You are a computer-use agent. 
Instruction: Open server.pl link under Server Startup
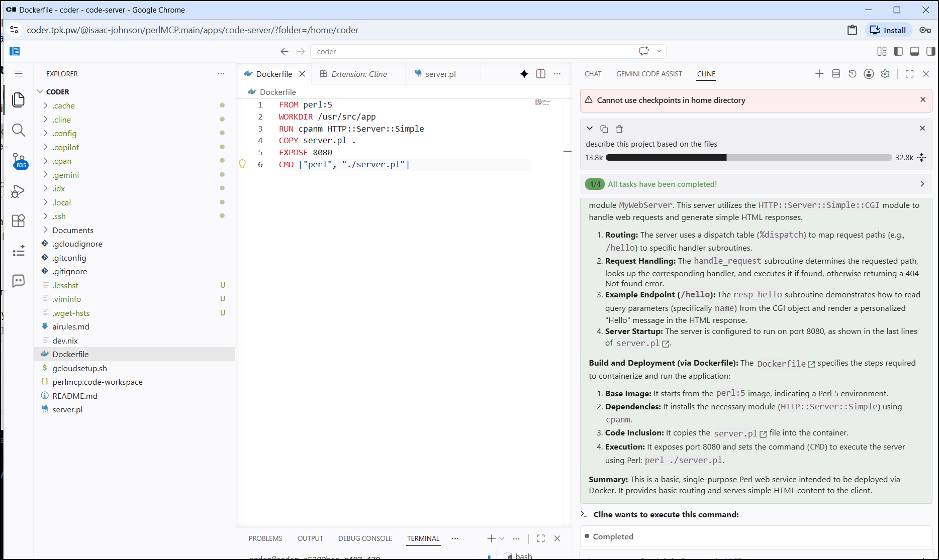643,344
